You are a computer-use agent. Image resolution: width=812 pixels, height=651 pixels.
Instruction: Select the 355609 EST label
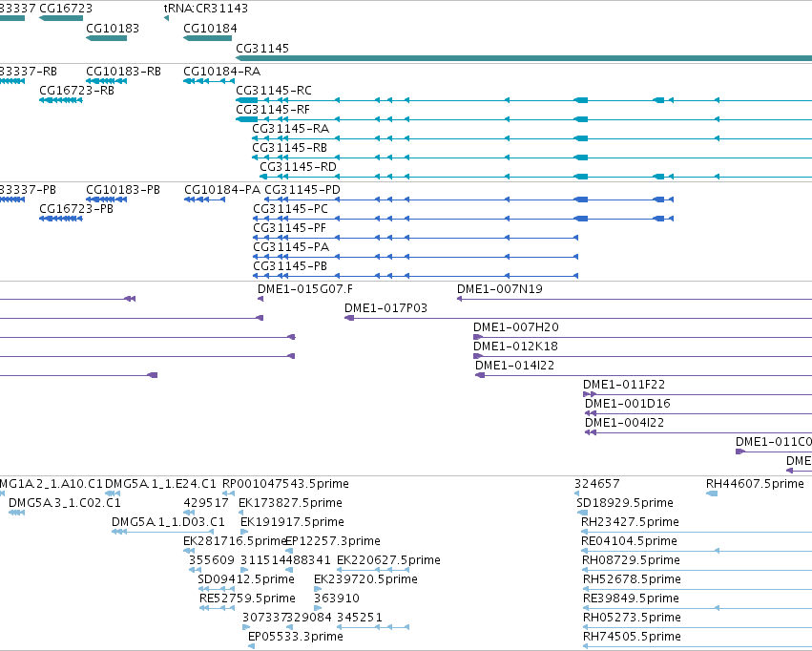click(x=211, y=560)
